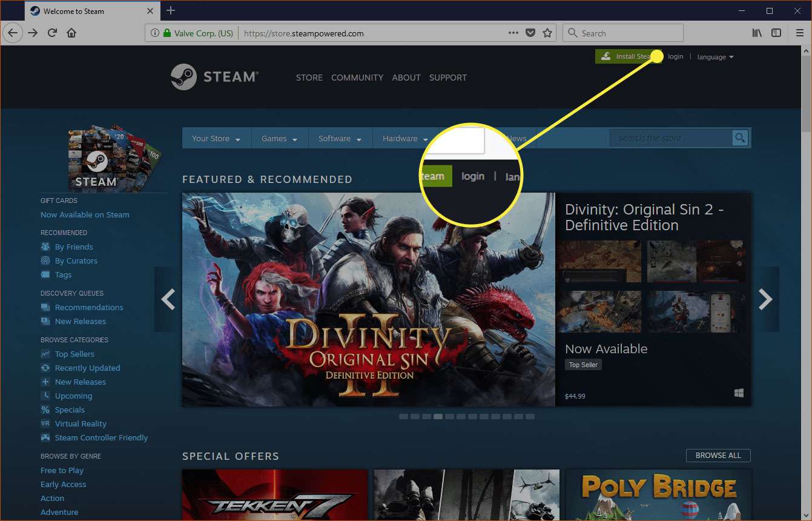Expand the Games dropdown in the store menu

click(279, 138)
